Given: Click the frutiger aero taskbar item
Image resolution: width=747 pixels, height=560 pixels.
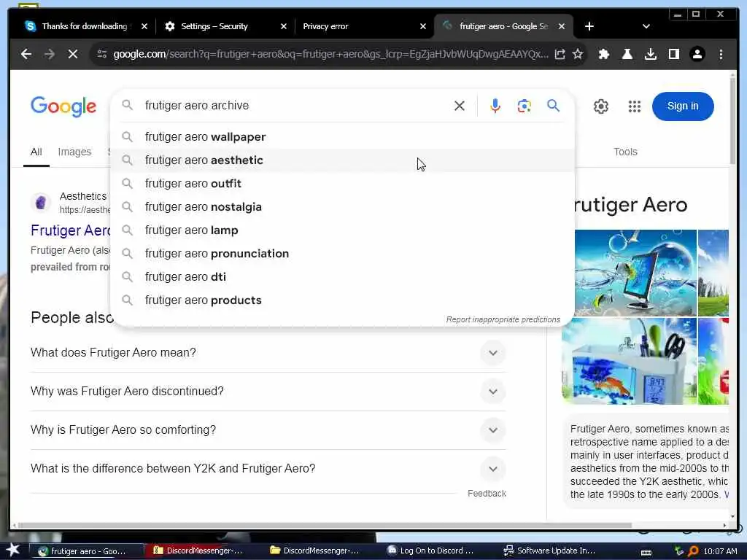Looking at the screenshot, I should [x=87, y=551].
